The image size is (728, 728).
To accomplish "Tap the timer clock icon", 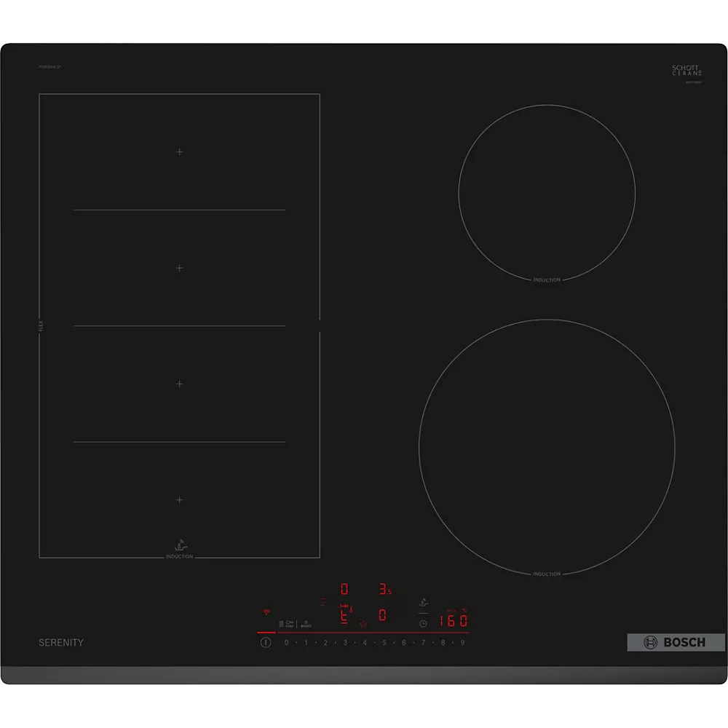I will (423, 624).
